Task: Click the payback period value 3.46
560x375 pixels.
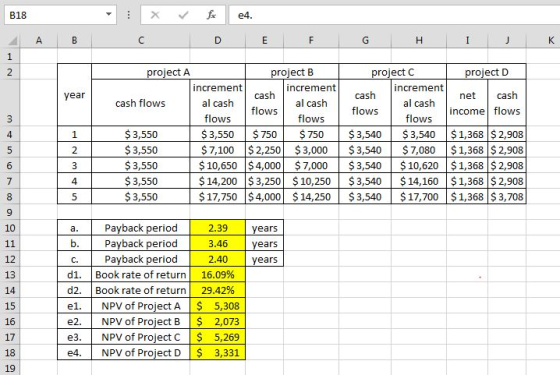Action: click(x=218, y=244)
